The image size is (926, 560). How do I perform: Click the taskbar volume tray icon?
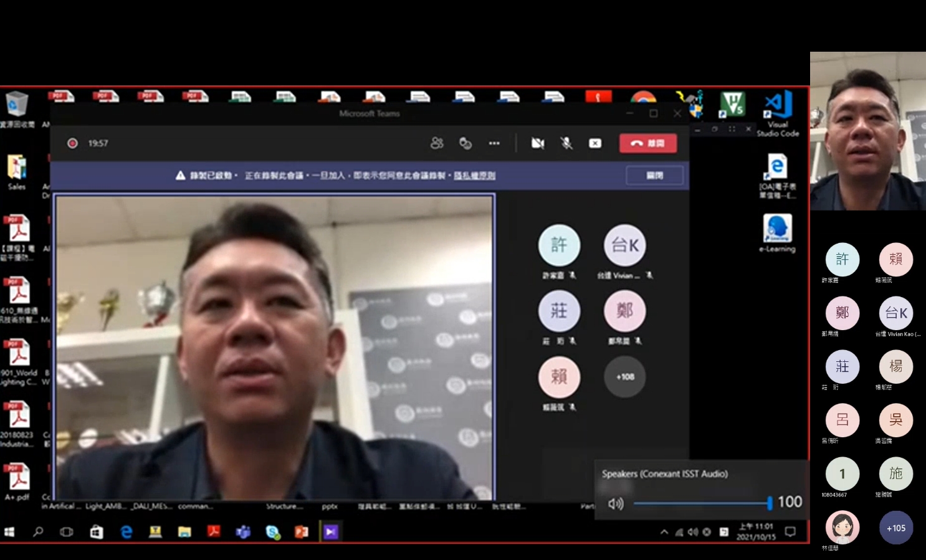[693, 532]
